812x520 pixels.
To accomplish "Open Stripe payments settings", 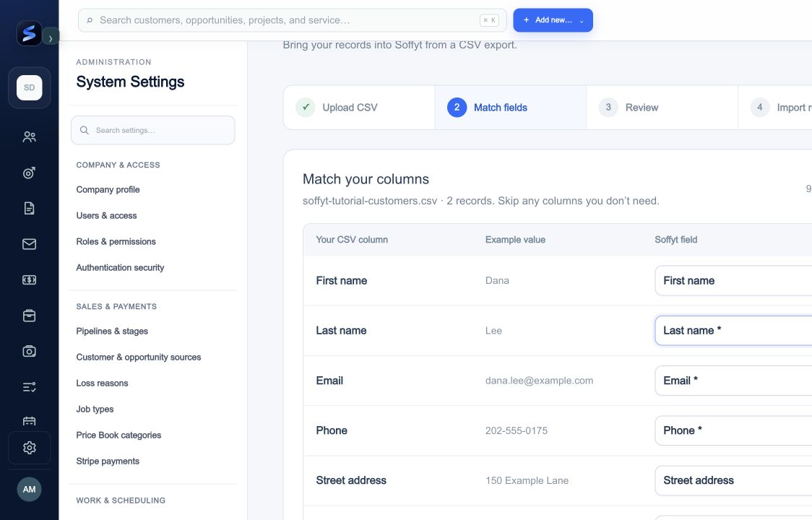I will coord(108,461).
